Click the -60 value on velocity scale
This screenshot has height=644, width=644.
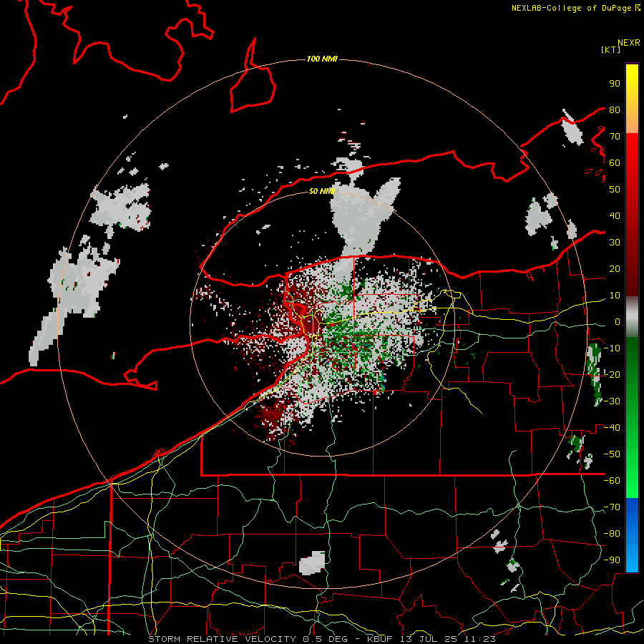[612, 481]
